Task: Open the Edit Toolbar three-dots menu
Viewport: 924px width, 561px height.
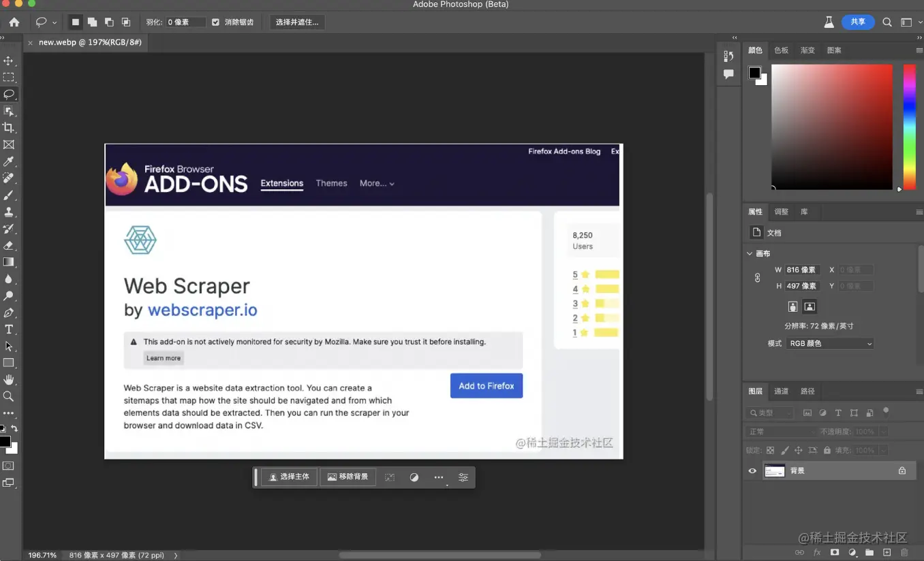Action: tap(9, 413)
